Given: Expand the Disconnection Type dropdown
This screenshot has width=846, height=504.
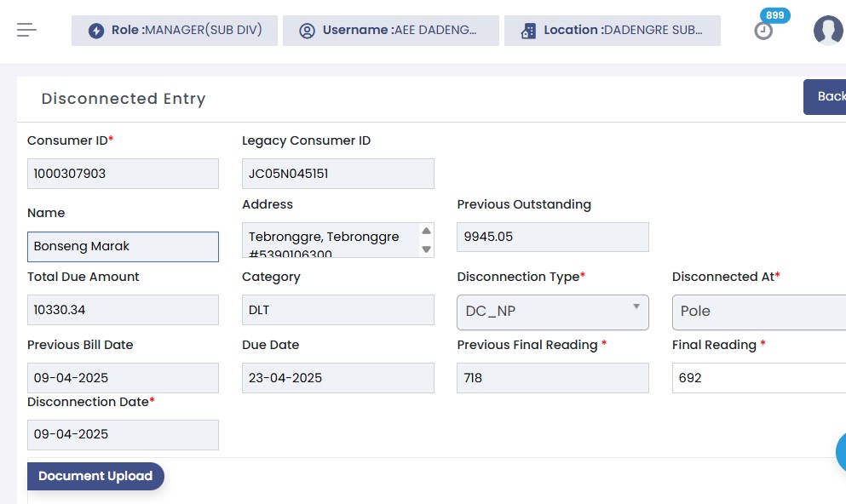Looking at the screenshot, I should click(553, 312).
